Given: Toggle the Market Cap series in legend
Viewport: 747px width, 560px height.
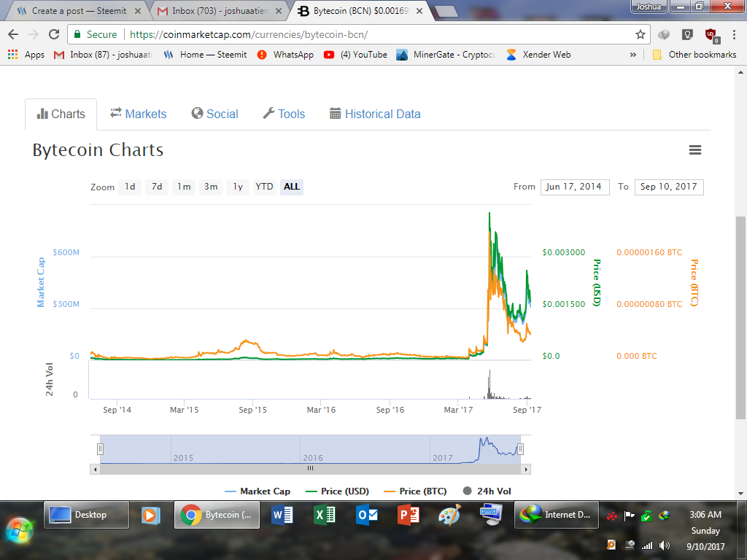Looking at the screenshot, I should click(258, 491).
